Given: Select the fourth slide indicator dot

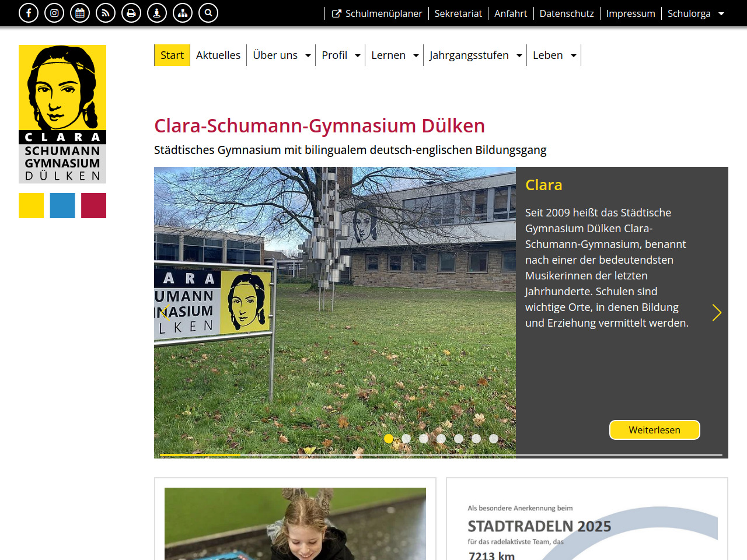Looking at the screenshot, I should coord(441,439).
